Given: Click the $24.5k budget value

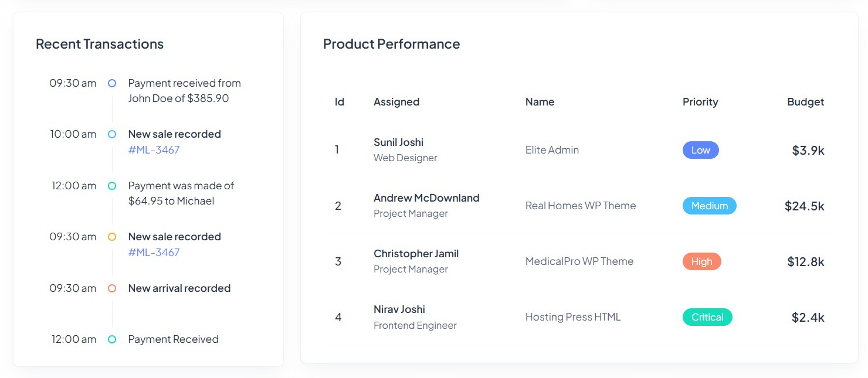Looking at the screenshot, I should (x=805, y=206).
